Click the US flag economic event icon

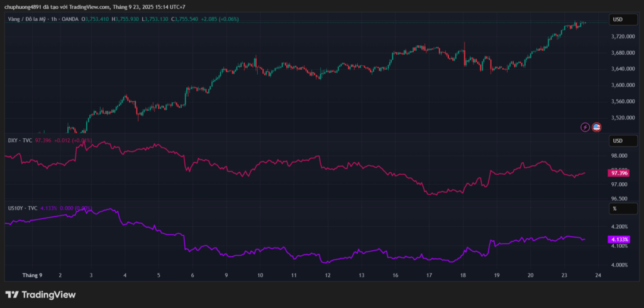pos(597,127)
